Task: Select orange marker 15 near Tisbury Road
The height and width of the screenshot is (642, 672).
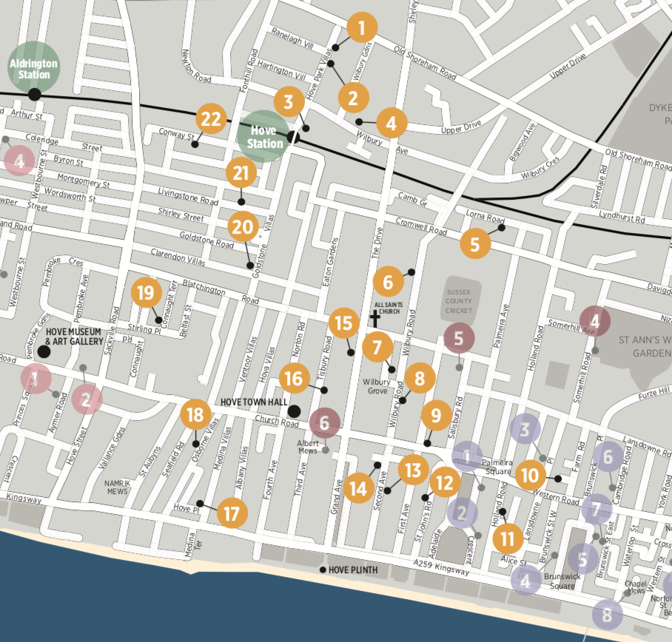Action: (x=343, y=323)
